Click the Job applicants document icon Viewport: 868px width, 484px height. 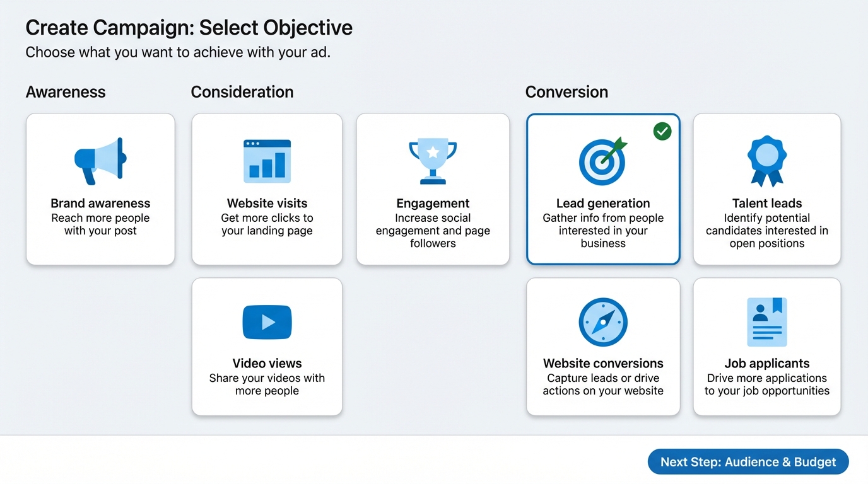pos(766,322)
